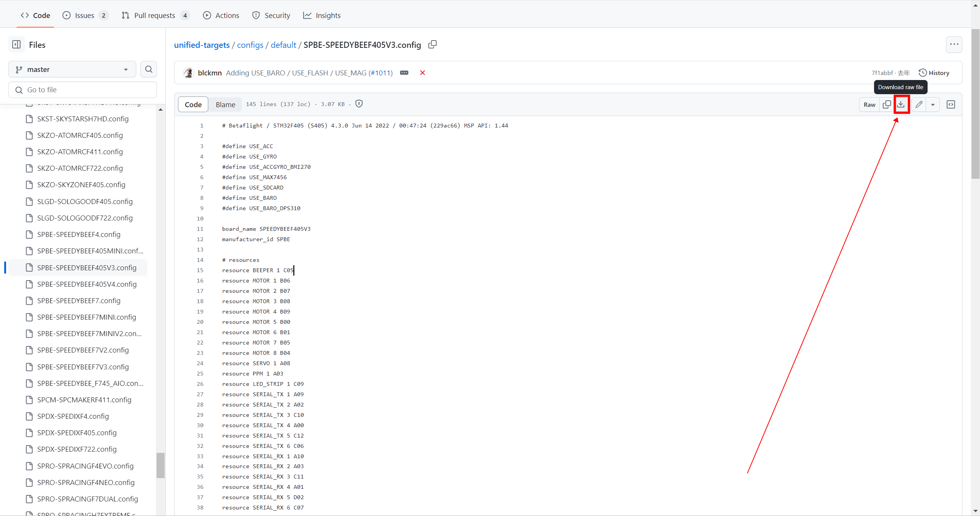Open the Raw file view
This screenshot has width=980, height=516.
click(x=869, y=105)
